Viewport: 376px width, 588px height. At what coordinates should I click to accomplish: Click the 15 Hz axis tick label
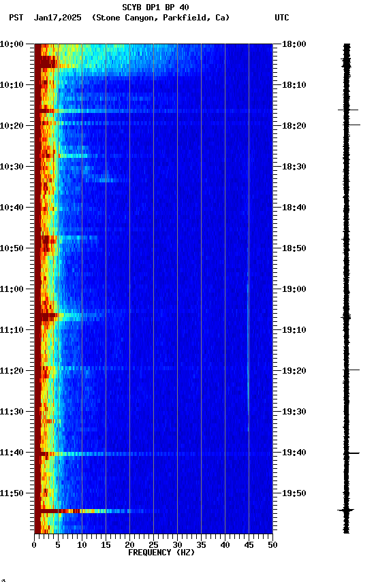point(106,545)
